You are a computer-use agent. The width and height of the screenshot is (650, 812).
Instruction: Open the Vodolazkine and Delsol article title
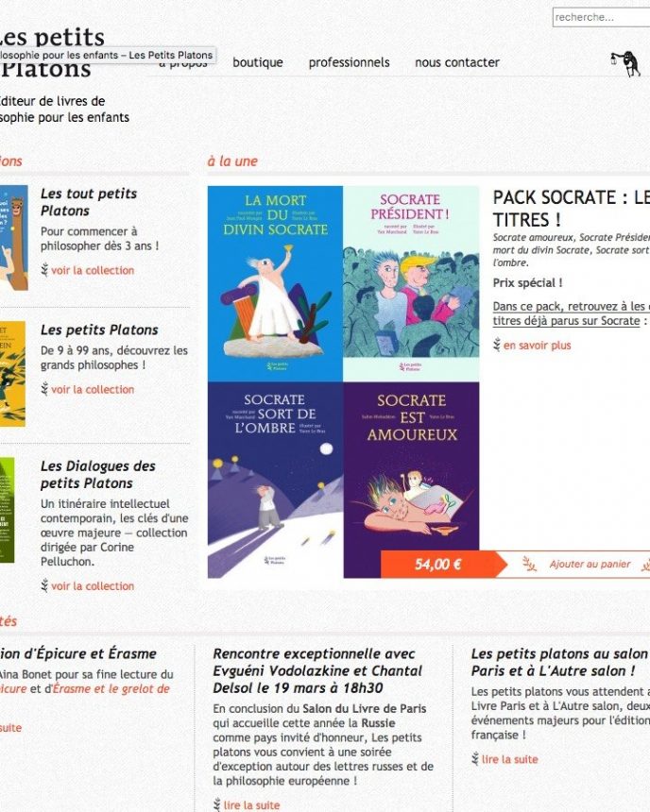317,670
